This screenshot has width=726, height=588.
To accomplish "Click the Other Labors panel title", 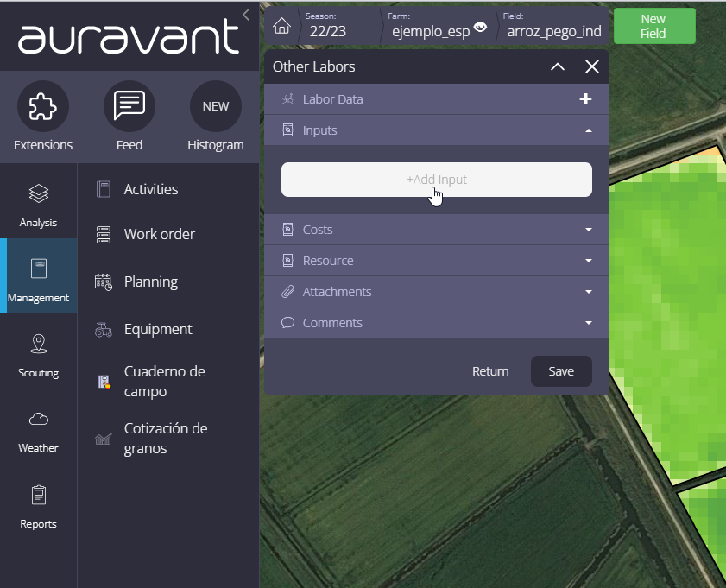I will pyautogui.click(x=313, y=66).
